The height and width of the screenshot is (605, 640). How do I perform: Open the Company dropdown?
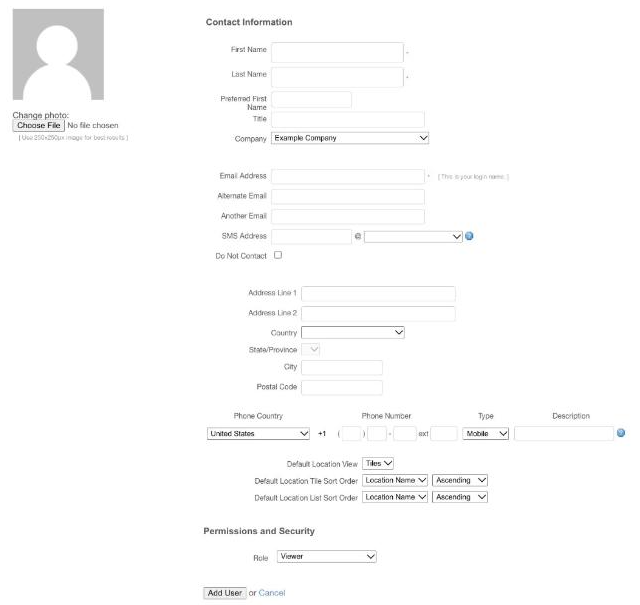(350, 138)
